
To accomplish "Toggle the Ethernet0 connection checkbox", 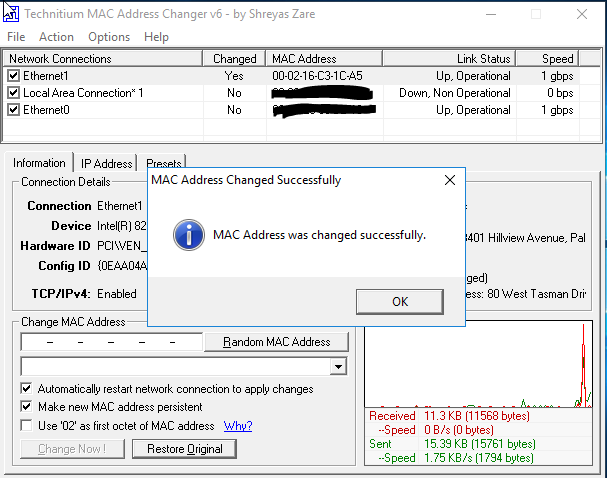I will tap(14, 110).
